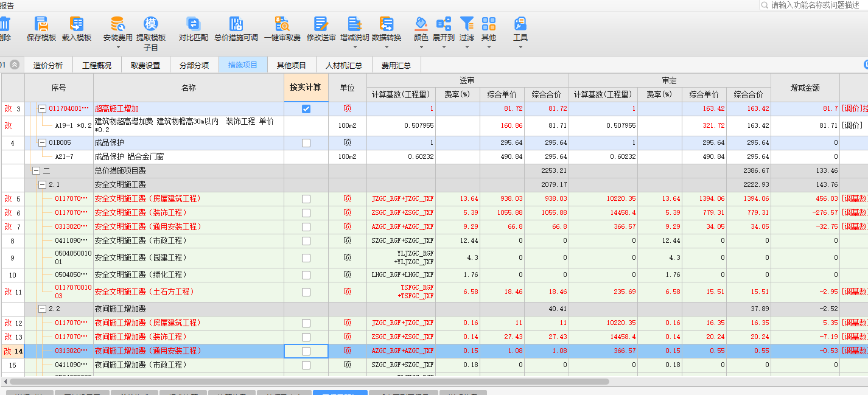Click the horizontal scrollbar thumb
This screenshot has width=868, height=395.
[309, 382]
